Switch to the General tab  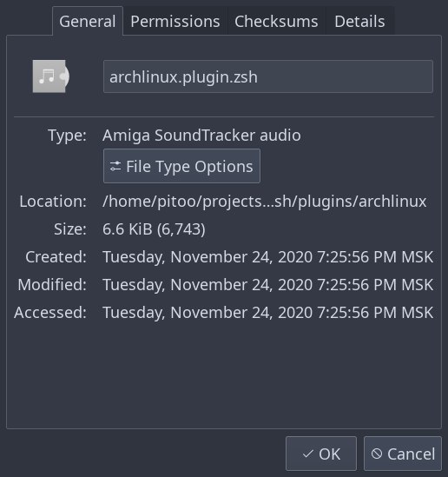click(88, 22)
